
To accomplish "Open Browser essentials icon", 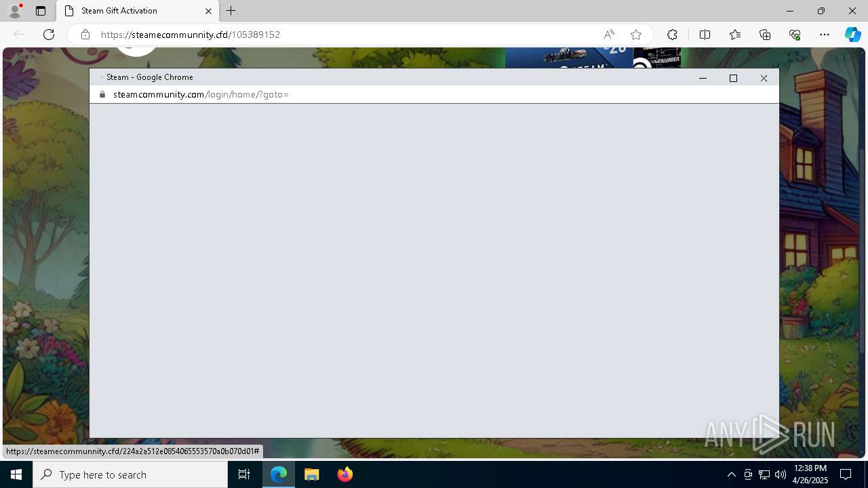I will [x=795, y=35].
